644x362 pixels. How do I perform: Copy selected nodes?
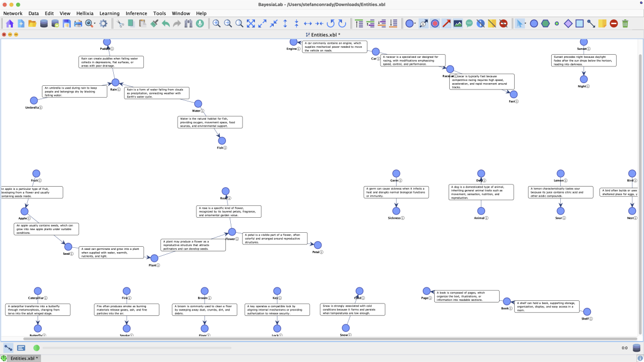pyautogui.click(x=131, y=24)
